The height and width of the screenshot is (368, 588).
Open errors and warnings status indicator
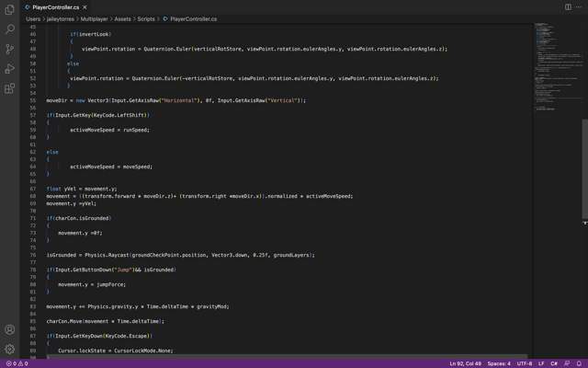[17, 363]
